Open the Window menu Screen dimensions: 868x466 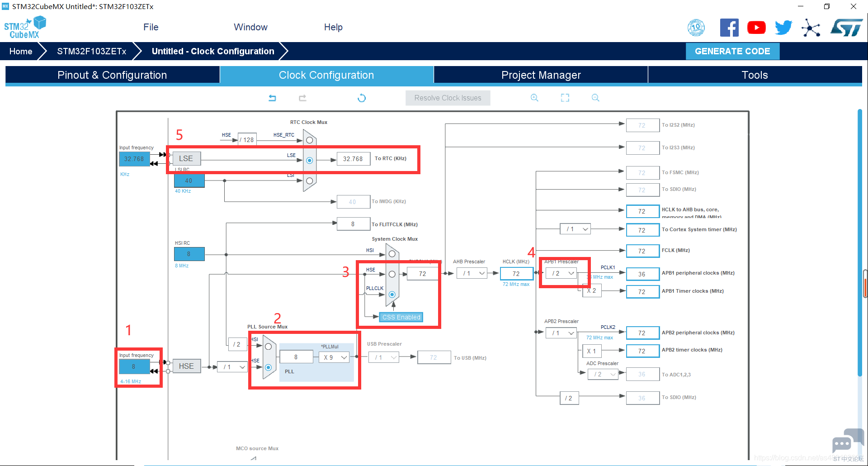click(250, 27)
